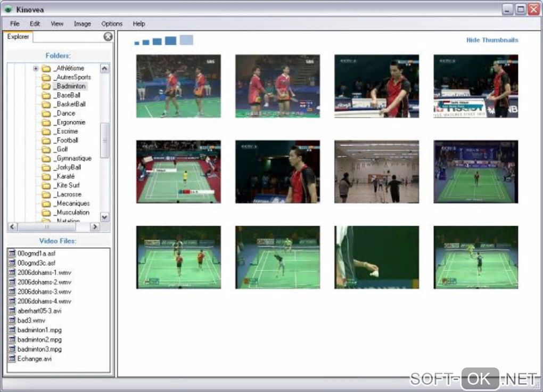This screenshot has height=392, width=543.
Task: Click the file icon beside 00ogmd1a.asf
Action: tap(12, 254)
